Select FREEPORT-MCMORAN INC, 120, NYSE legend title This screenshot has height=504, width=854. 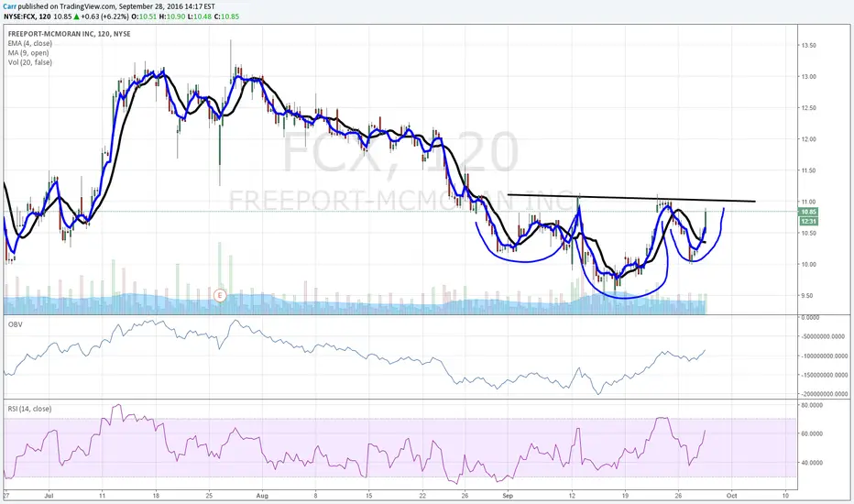click(69, 34)
